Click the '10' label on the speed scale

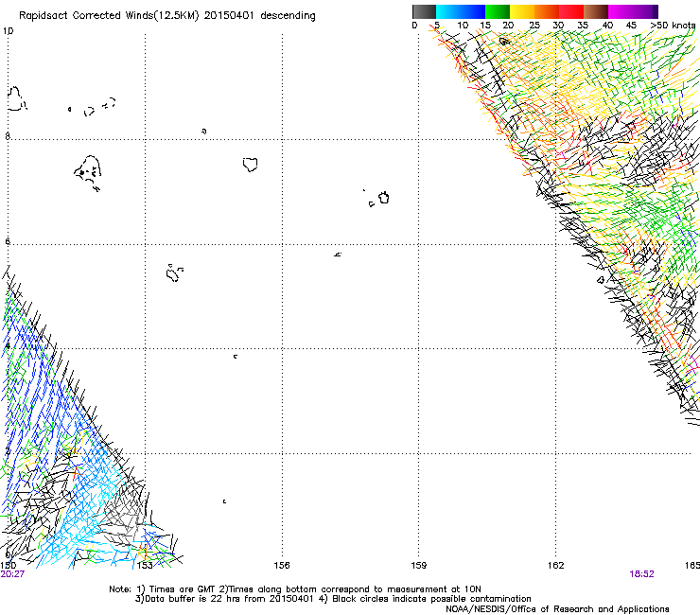(x=463, y=26)
